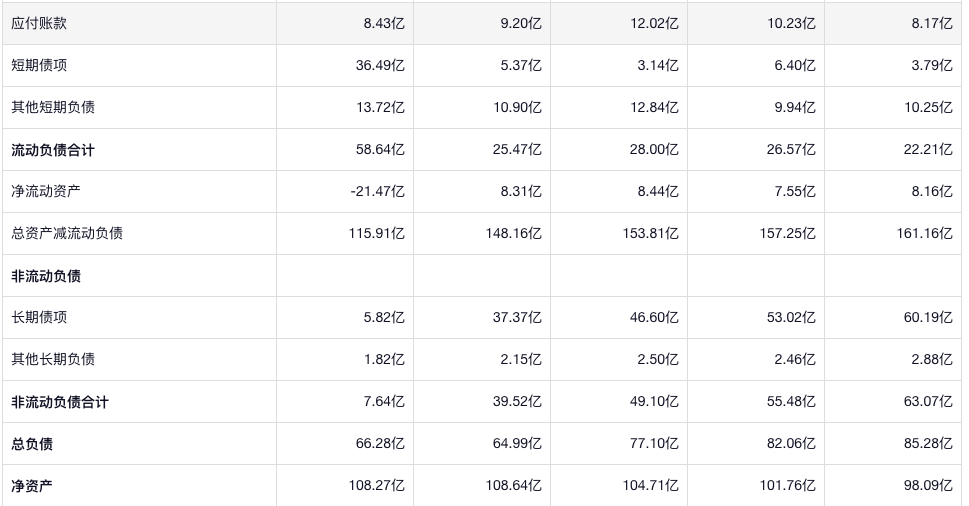Select the 161.16亿 value in 总资产减流动负债 row
Image resolution: width=969 pixels, height=506 pixels.
tap(924, 234)
